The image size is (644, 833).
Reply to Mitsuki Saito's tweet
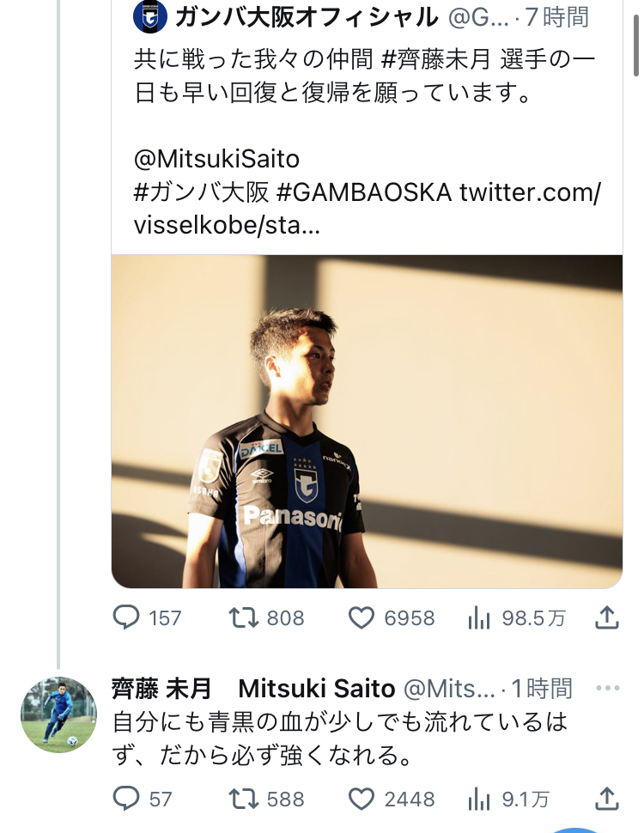point(127,799)
